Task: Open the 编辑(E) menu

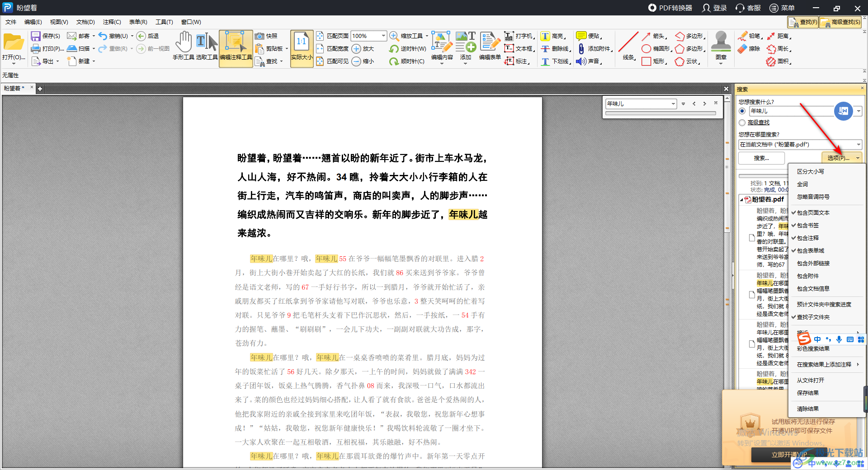Action: tap(33, 22)
